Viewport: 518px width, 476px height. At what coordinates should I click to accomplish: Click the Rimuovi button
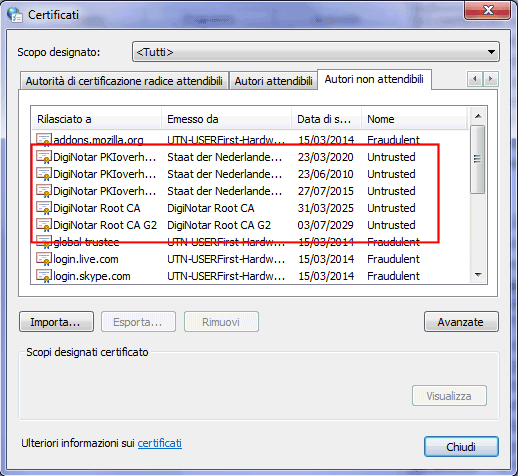tap(221, 322)
